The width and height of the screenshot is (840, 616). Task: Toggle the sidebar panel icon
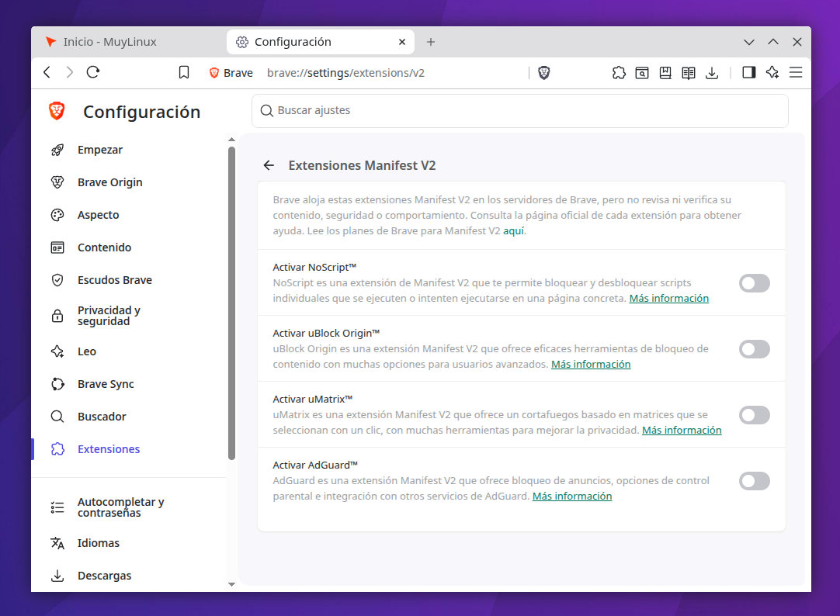pos(749,72)
